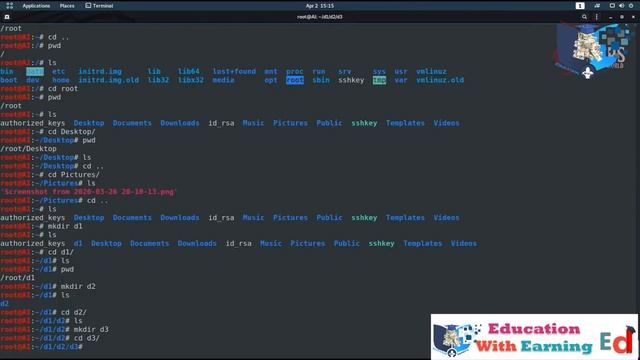Maximize the terminal window
The width and height of the screenshot is (640, 360).
click(x=622, y=17)
